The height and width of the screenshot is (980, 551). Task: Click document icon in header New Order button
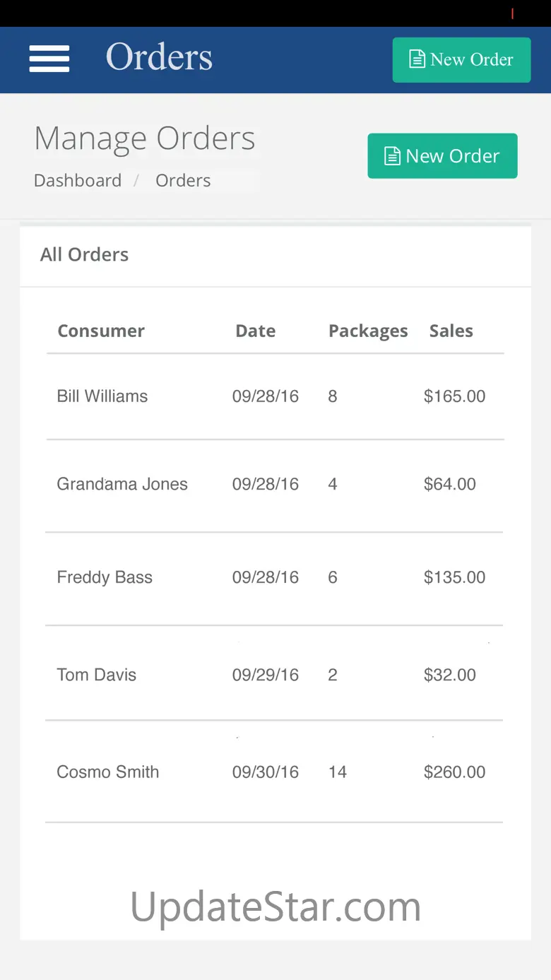pyautogui.click(x=418, y=59)
